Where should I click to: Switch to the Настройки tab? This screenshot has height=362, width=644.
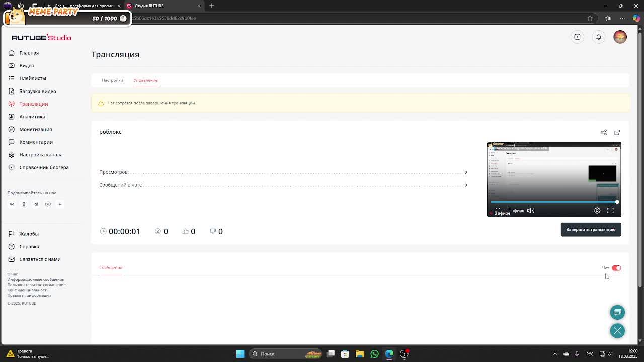point(112,80)
